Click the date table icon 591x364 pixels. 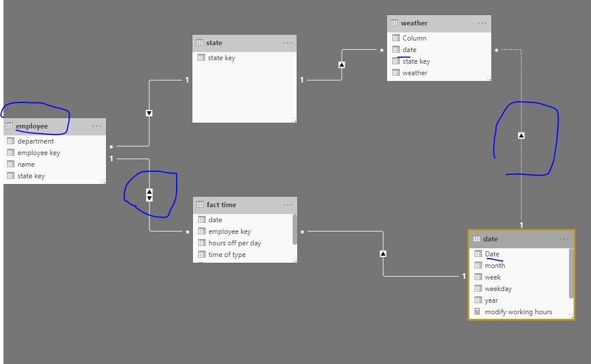(476, 238)
